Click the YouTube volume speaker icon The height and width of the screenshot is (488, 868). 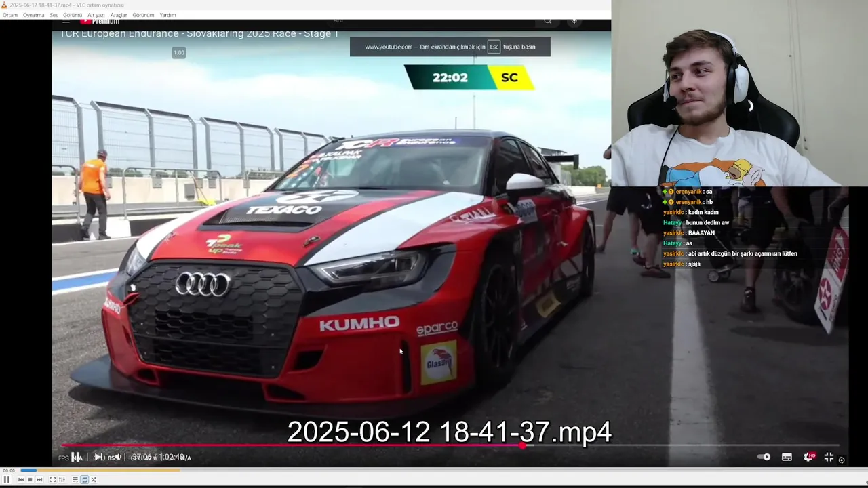(118, 457)
